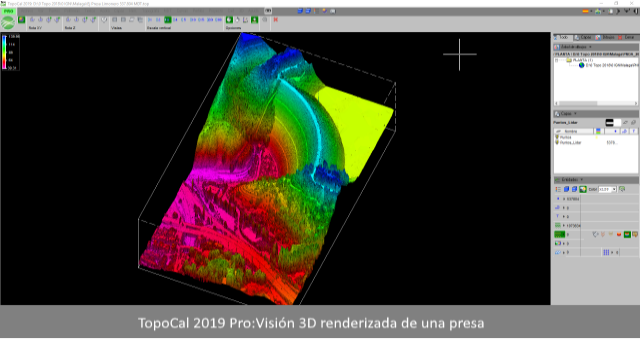Click the first green icon in Opciones

tap(229, 20)
